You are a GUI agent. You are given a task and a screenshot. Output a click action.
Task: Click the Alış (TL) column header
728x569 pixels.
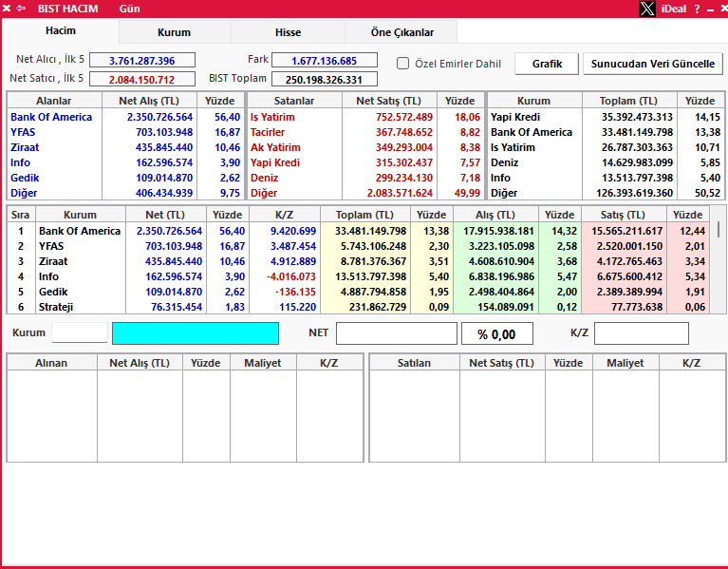[x=495, y=215]
